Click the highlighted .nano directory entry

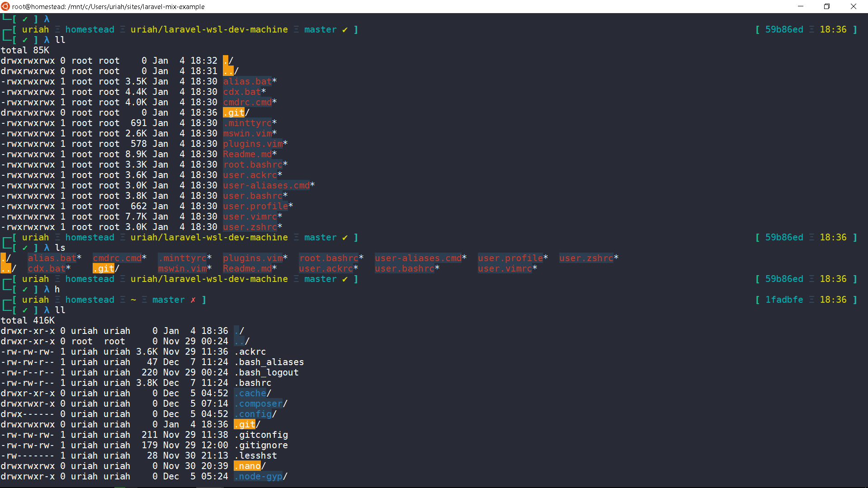tap(247, 466)
